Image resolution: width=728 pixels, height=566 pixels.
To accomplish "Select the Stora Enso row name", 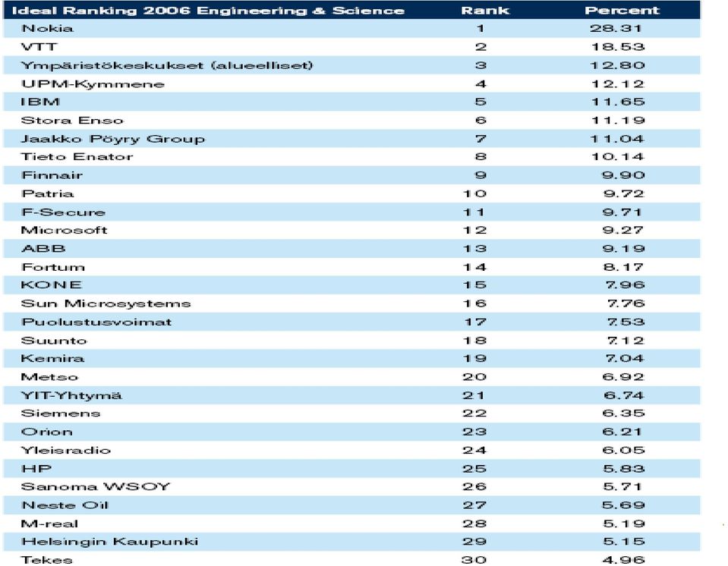I will pos(72,120).
